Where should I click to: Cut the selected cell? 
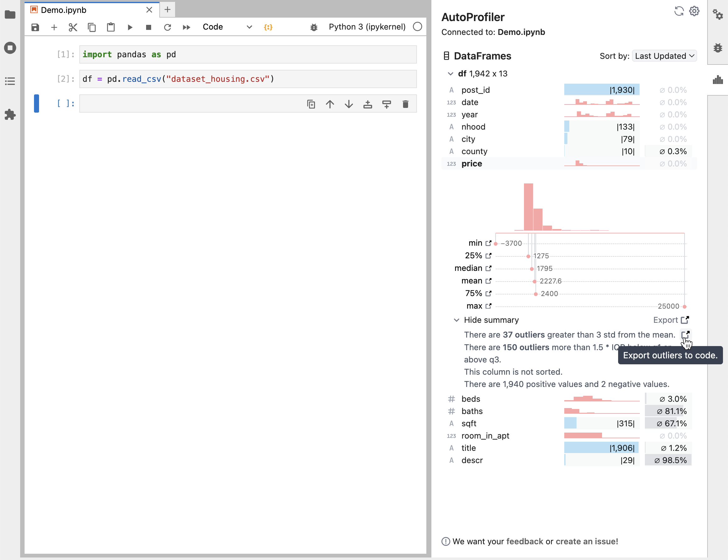click(x=73, y=27)
